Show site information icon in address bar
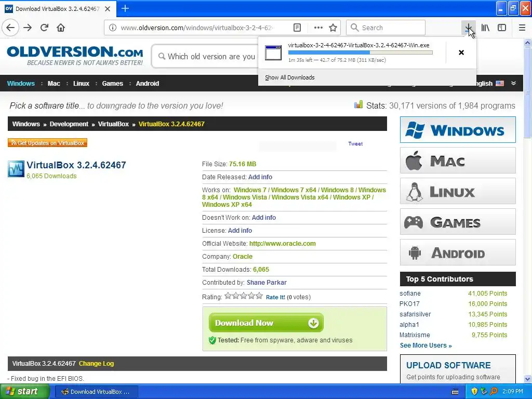532x399 pixels. 113,28
